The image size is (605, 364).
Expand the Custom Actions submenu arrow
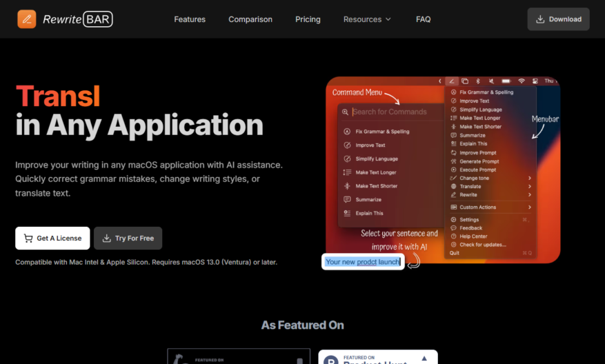pyautogui.click(x=530, y=207)
